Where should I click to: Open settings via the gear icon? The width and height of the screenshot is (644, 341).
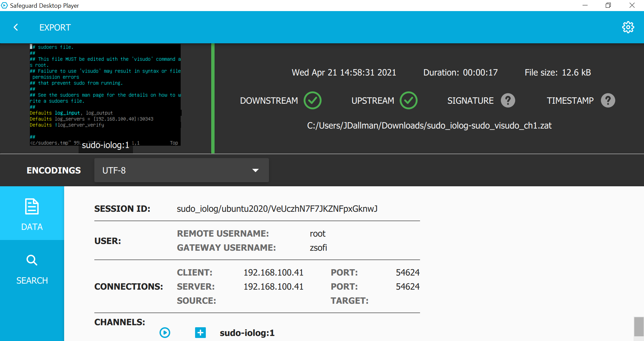point(628,27)
